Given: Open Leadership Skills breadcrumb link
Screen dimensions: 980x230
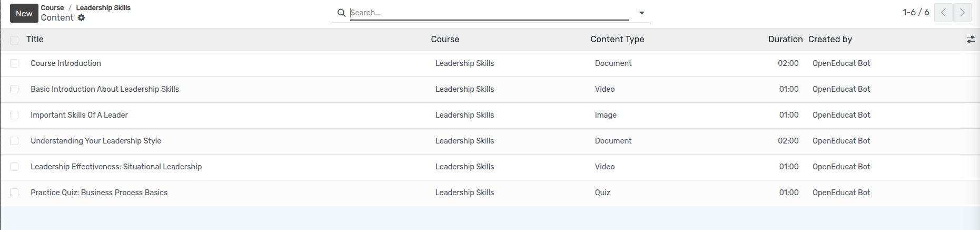Looking at the screenshot, I should pos(103,8).
